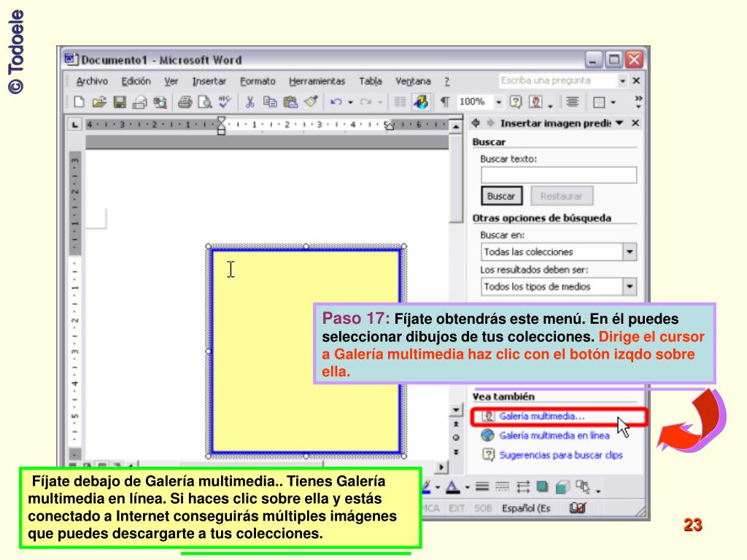Click the 'Español (Es' language indicator
The image size is (747, 560).
[526, 508]
